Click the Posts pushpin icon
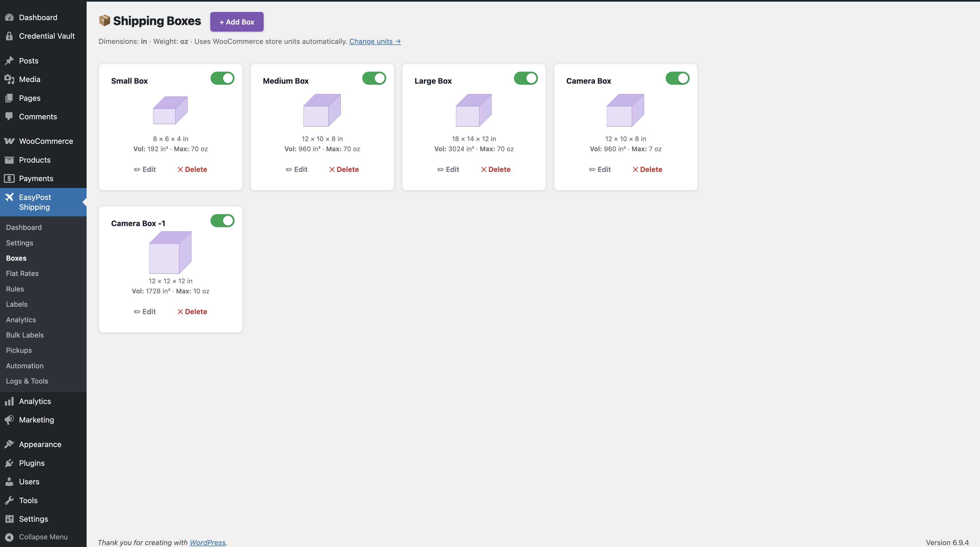Screen dimensions: 980x547 coord(9,61)
